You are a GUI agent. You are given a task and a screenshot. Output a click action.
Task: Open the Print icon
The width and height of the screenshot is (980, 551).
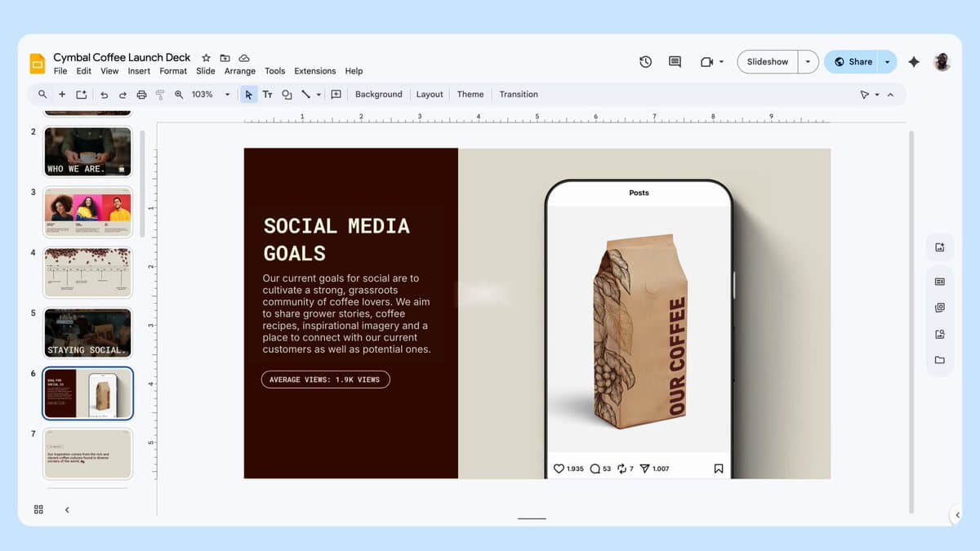click(x=140, y=94)
